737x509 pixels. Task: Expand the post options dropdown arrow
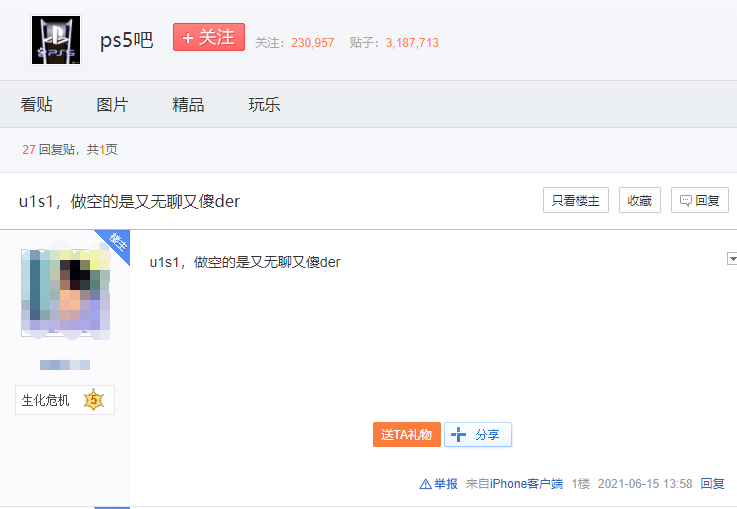coord(732,258)
